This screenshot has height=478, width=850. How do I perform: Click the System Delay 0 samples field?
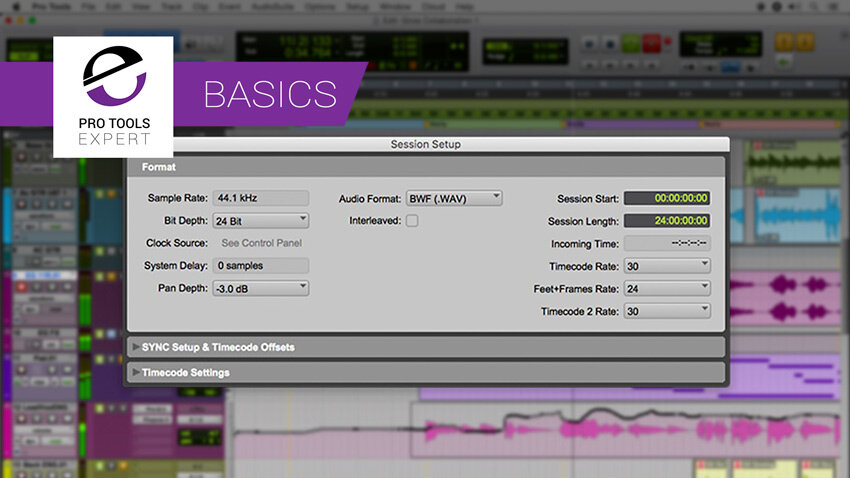261,266
